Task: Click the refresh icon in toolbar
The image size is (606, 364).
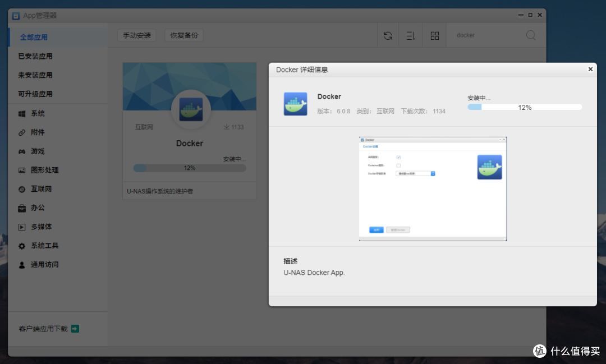Action: (x=388, y=36)
